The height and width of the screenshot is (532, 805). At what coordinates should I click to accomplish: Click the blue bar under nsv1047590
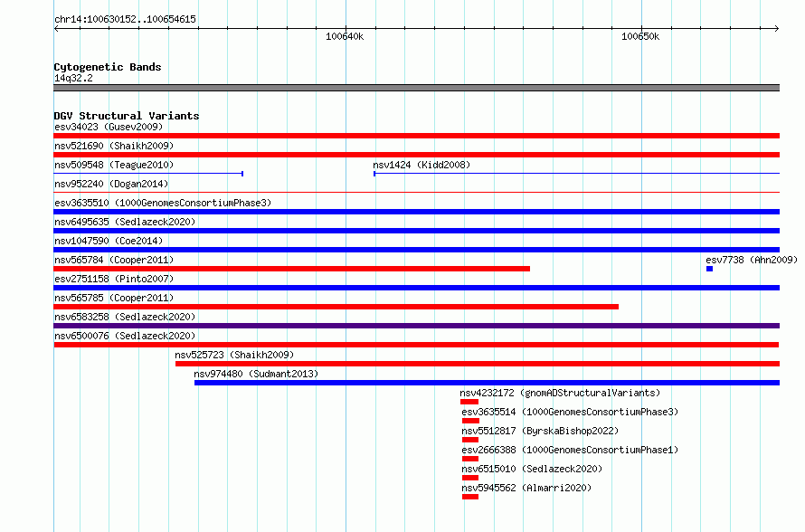point(416,250)
